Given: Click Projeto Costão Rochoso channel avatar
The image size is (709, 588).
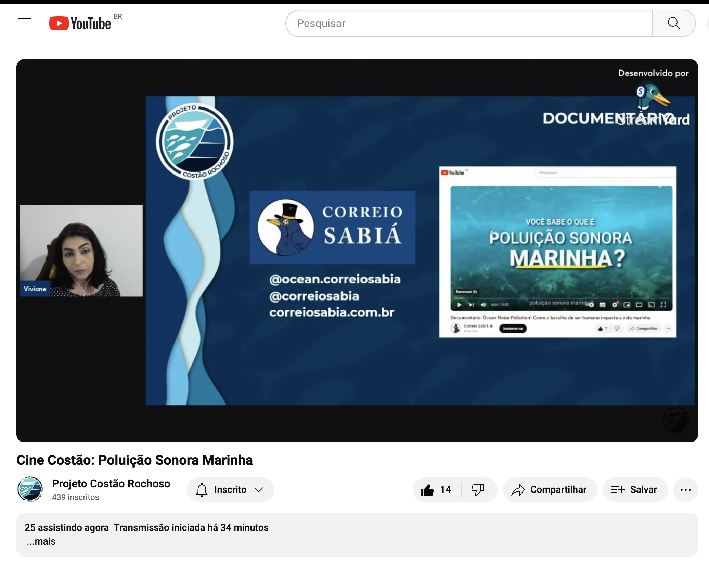Looking at the screenshot, I should [x=30, y=489].
